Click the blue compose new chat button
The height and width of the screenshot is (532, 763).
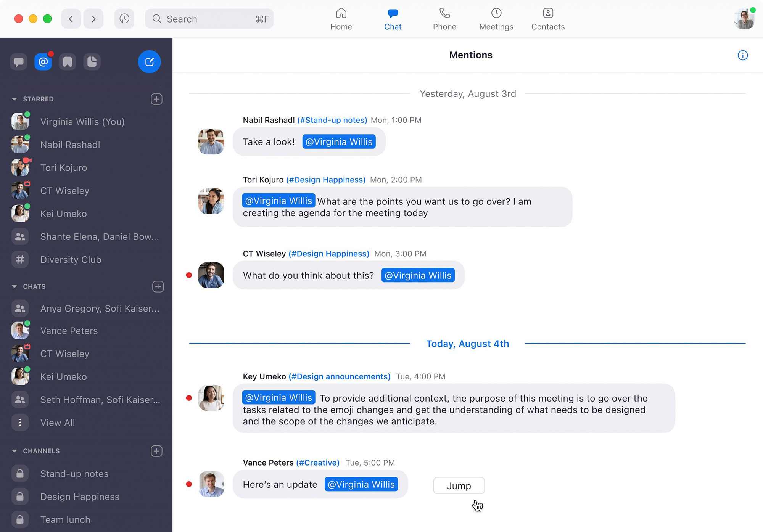point(149,62)
